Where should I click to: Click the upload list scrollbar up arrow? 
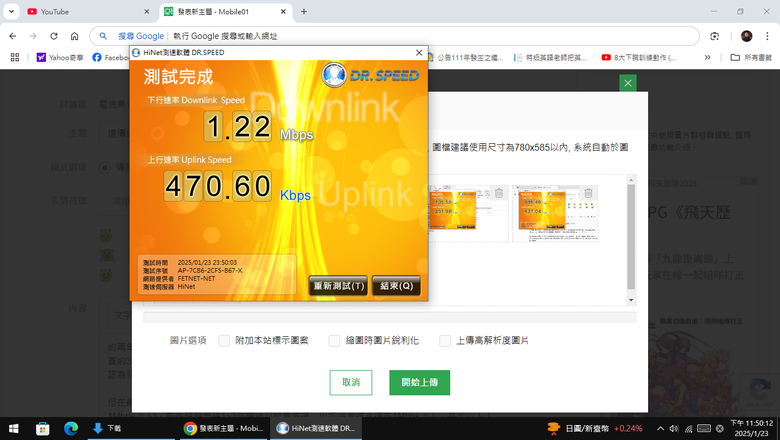pos(631,180)
